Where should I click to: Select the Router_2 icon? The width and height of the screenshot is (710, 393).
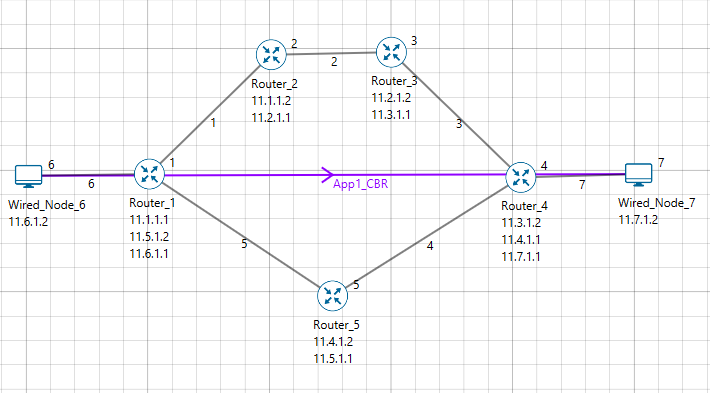pos(271,55)
